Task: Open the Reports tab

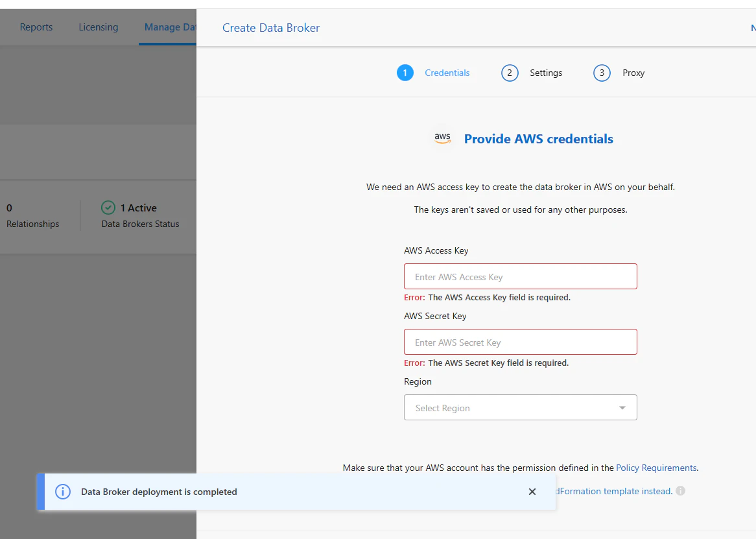Action: coord(36,27)
